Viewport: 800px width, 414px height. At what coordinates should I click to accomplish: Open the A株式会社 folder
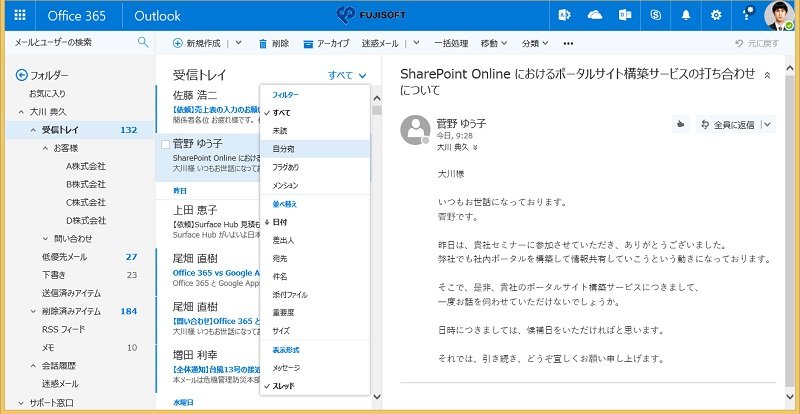[x=86, y=166]
